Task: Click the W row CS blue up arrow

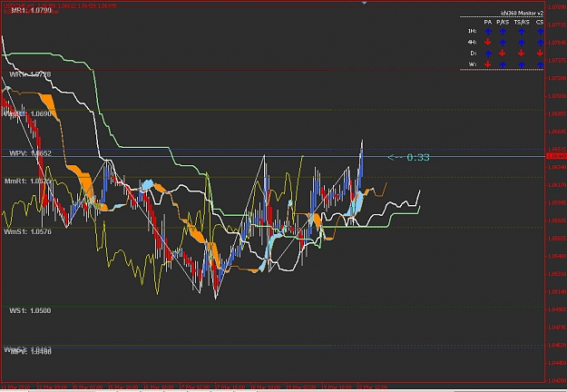Action: 541,64
